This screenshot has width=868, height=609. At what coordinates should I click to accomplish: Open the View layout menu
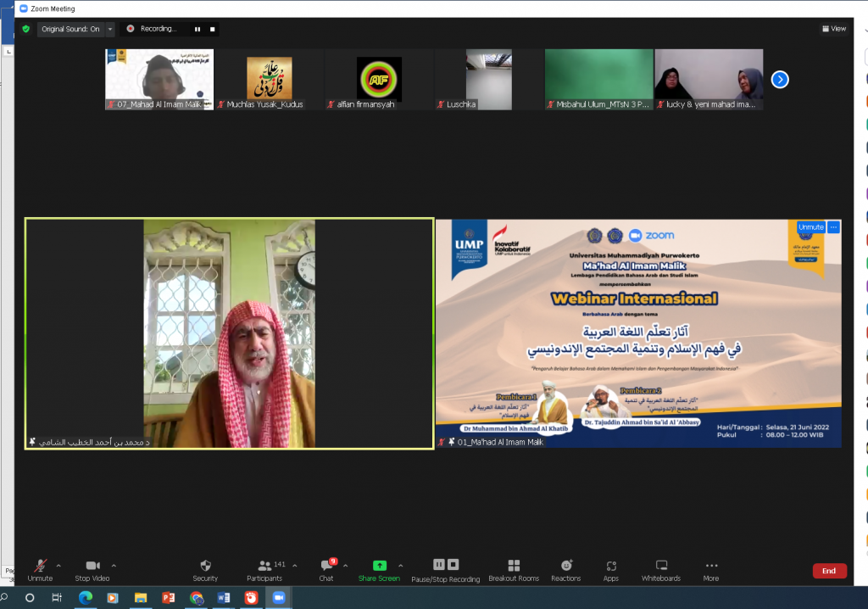[x=834, y=29]
